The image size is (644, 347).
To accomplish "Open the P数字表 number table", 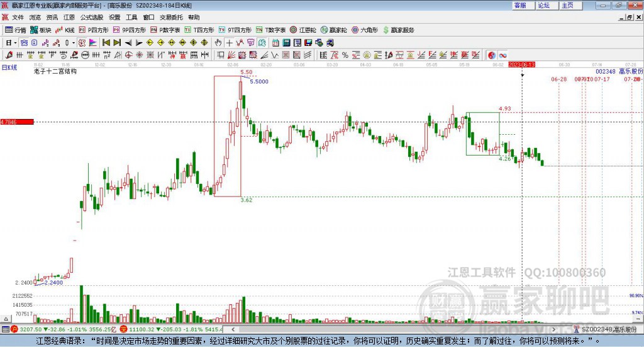I will click(x=165, y=30).
